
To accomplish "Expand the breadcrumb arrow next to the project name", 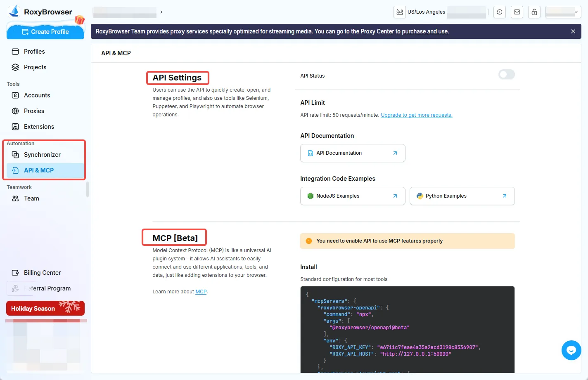I will point(161,12).
